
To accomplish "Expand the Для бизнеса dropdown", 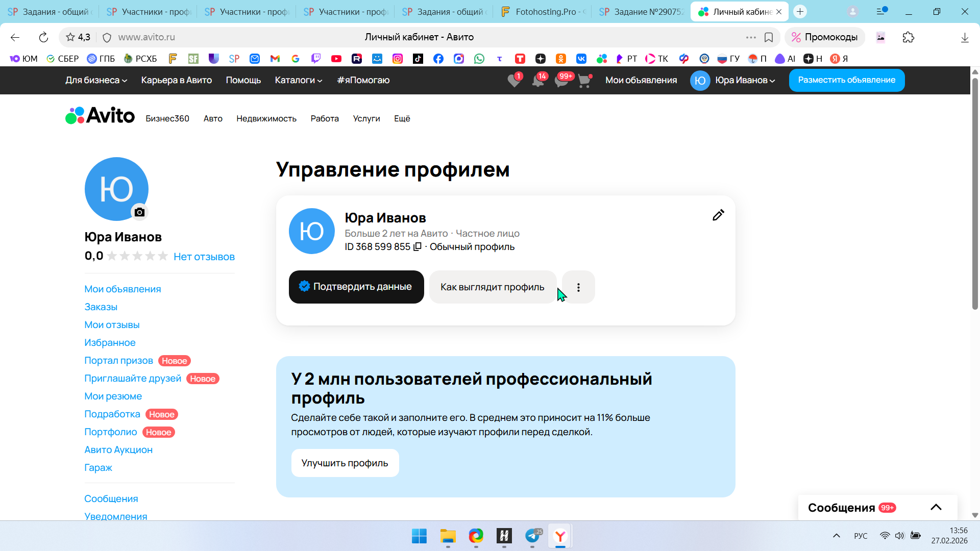I will click(x=96, y=80).
